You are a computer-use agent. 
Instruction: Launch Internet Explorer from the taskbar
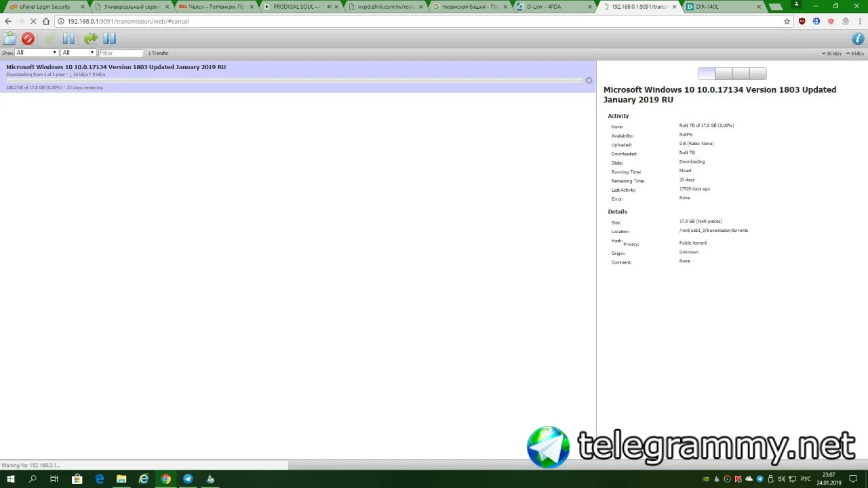click(x=144, y=479)
